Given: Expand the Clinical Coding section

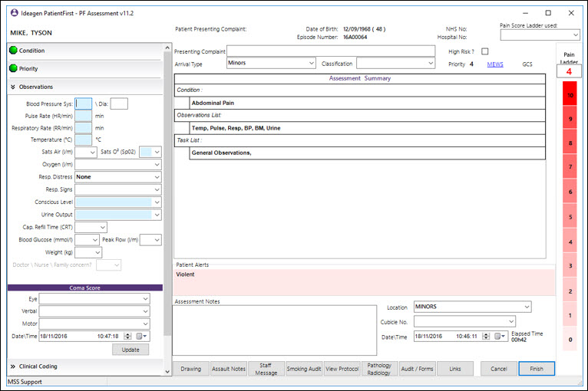Looking at the screenshot, I should point(13,366).
